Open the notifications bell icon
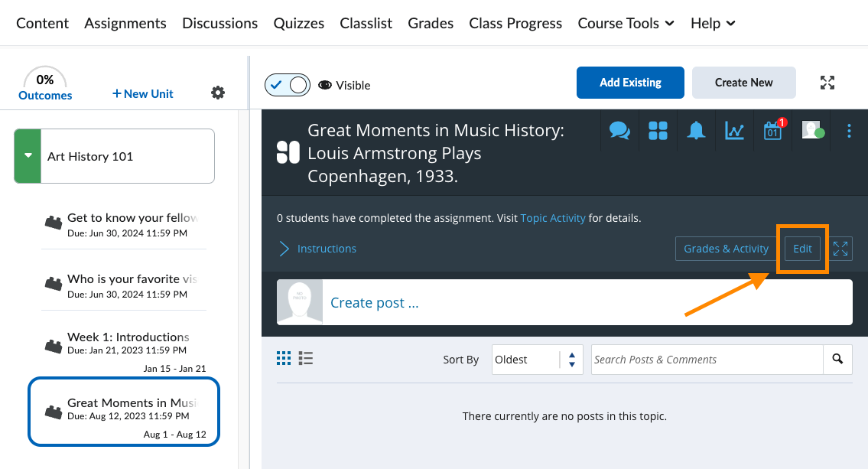The image size is (868, 469). [x=696, y=131]
